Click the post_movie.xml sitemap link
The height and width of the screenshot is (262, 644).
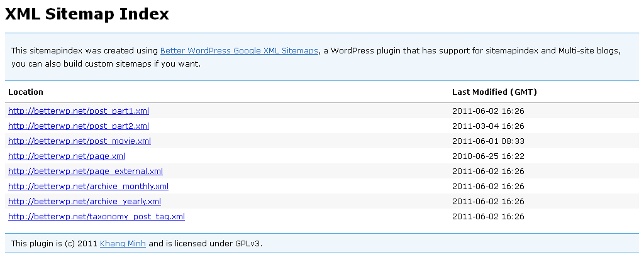(x=80, y=141)
